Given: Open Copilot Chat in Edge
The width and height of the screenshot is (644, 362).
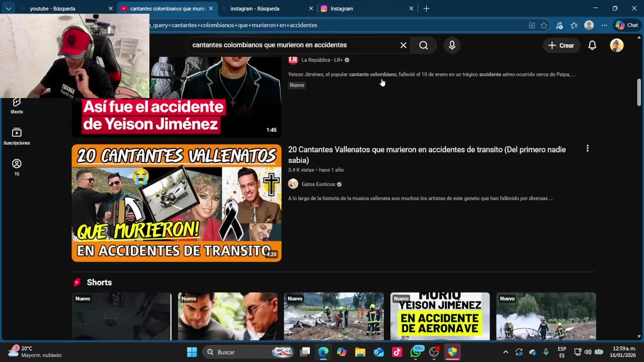Looking at the screenshot, I should [x=627, y=25].
